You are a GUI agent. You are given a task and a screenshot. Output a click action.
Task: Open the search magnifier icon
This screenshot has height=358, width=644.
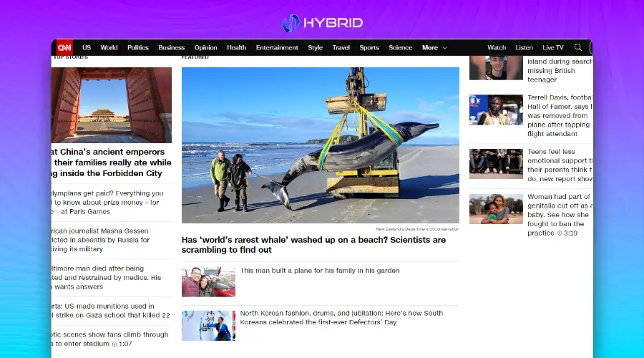pos(578,48)
